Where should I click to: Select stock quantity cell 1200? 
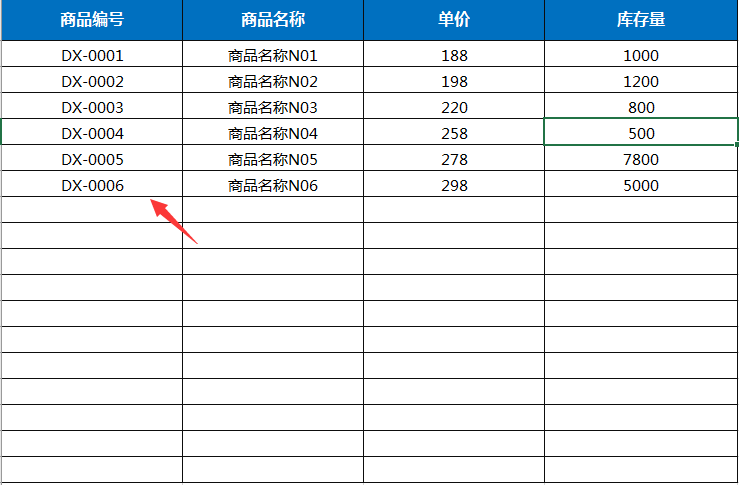pos(641,80)
